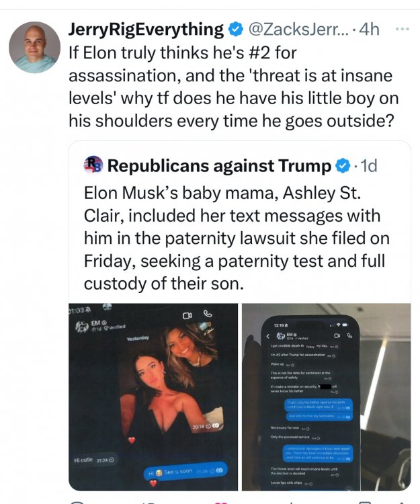Screen dimensions: 420x504
Task: Click the 4h timestamp on the tweet
Action: point(370,30)
